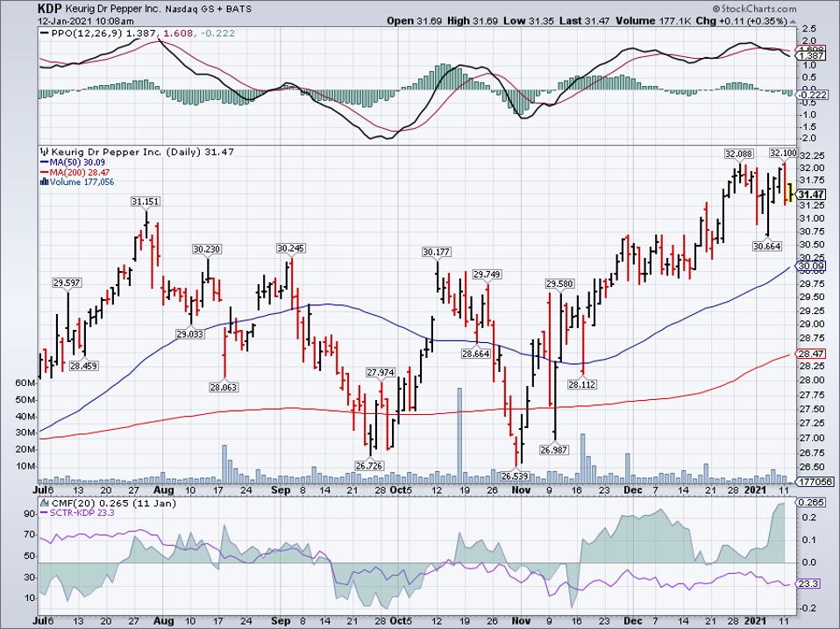This screenshot has width=840, height=629.
Task: Click the 23.3 SCTR axis tag
Action: tap(809, 583)
